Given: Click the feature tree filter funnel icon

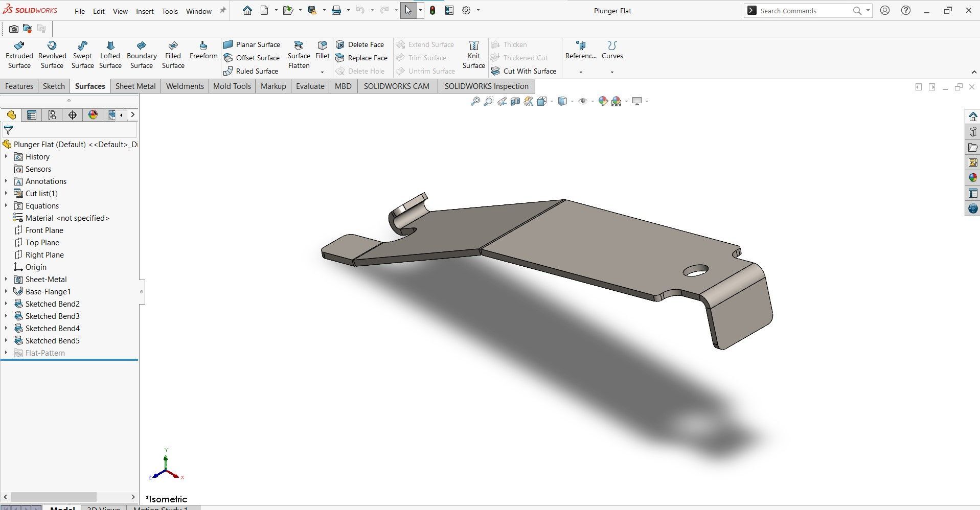Looking at the screenshot, I should click(x=8, y=130).
